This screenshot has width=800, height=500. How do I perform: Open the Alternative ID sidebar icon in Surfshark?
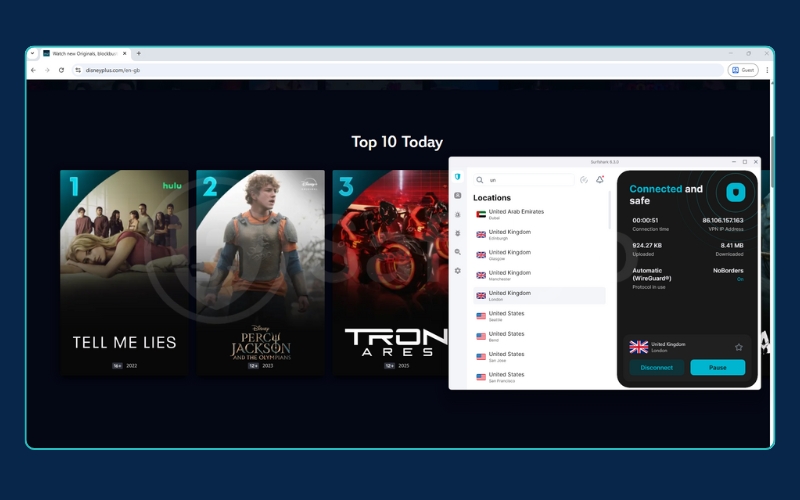tap(458, 195)
